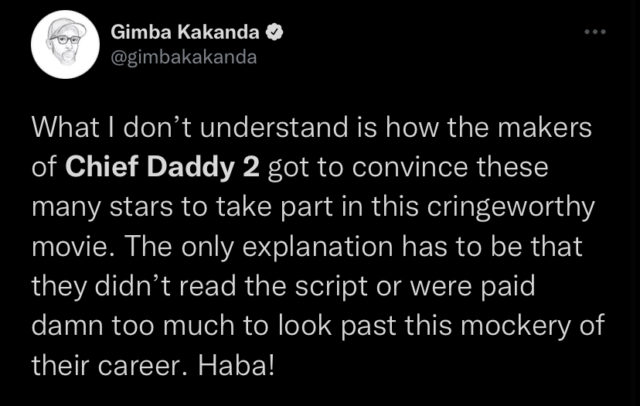The image size is (640, 406).
Task: Open the @gimbakakanda handle link
Action: (x=184, y=58)
